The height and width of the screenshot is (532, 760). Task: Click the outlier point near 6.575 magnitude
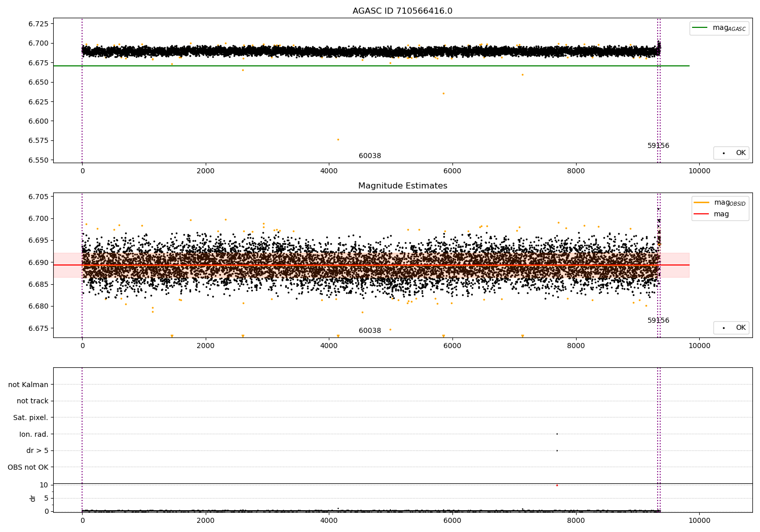click(338, 139)
